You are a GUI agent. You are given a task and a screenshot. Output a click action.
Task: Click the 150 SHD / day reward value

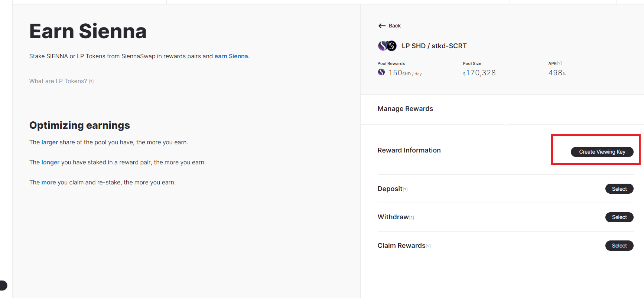click(x=405, y=73)
